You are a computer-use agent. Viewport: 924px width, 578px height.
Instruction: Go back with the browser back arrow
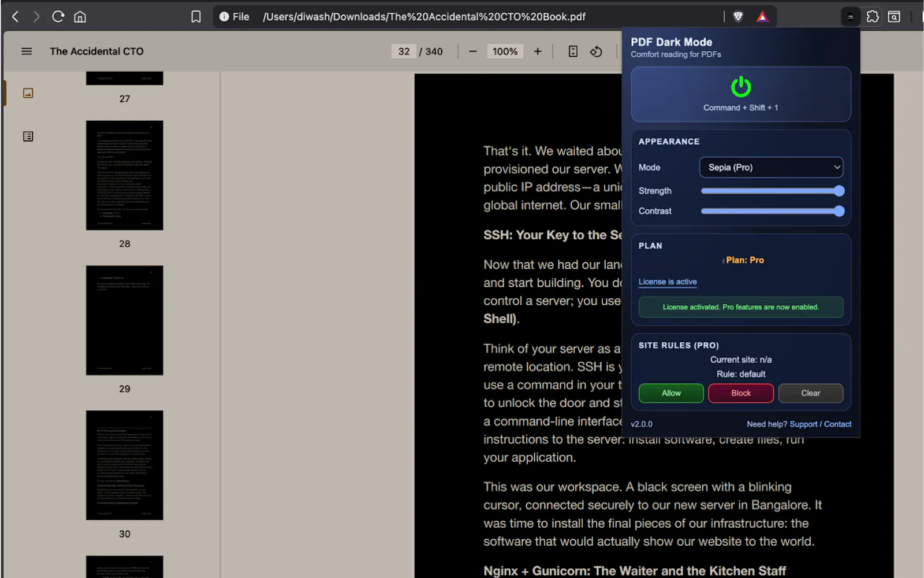(x=16, y=17)
